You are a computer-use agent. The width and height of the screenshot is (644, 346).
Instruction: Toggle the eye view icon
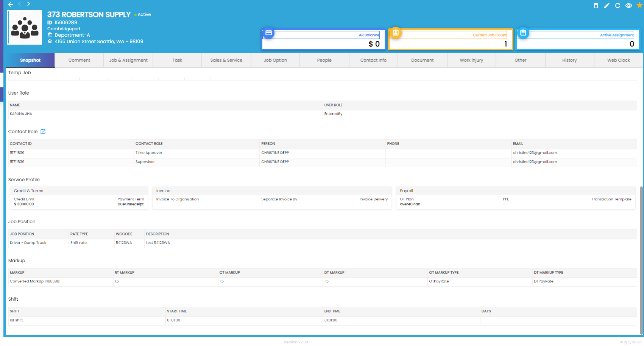pos(628,5)
